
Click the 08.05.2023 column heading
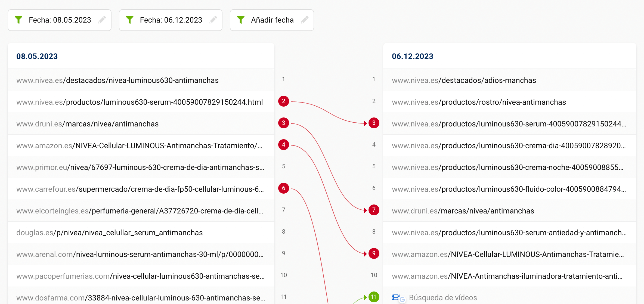[37, 56]
